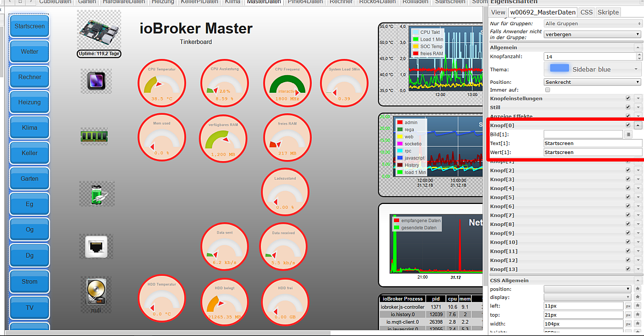Click the blue Sidebar theme color swatch
Viewport: 644px width, 336px height.
pos(559,69)
